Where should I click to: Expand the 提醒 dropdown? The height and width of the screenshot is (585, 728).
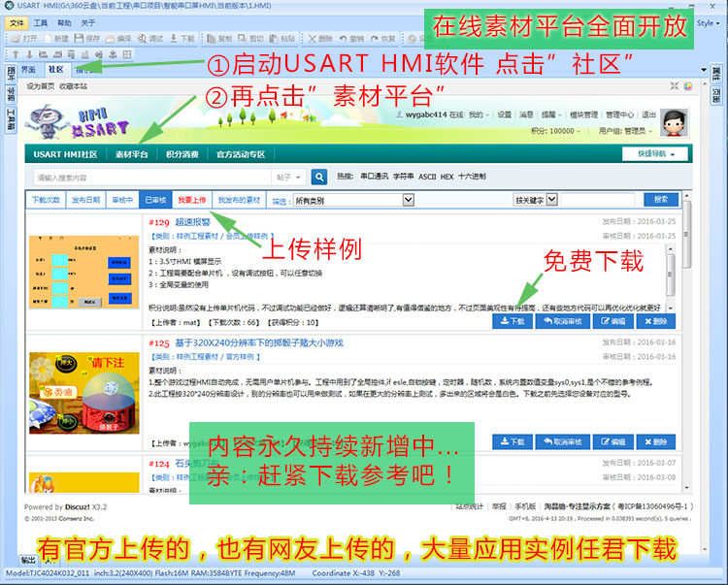click(551, 114)
